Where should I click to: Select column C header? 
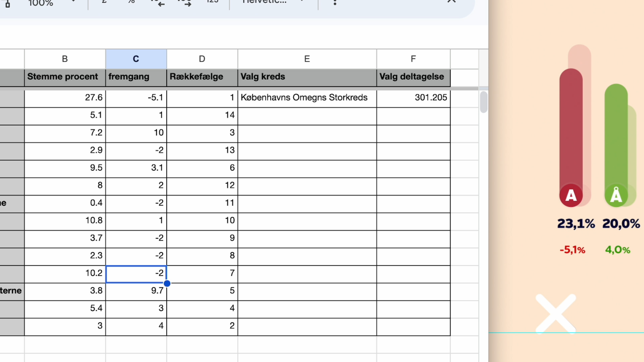click(136, 59)
